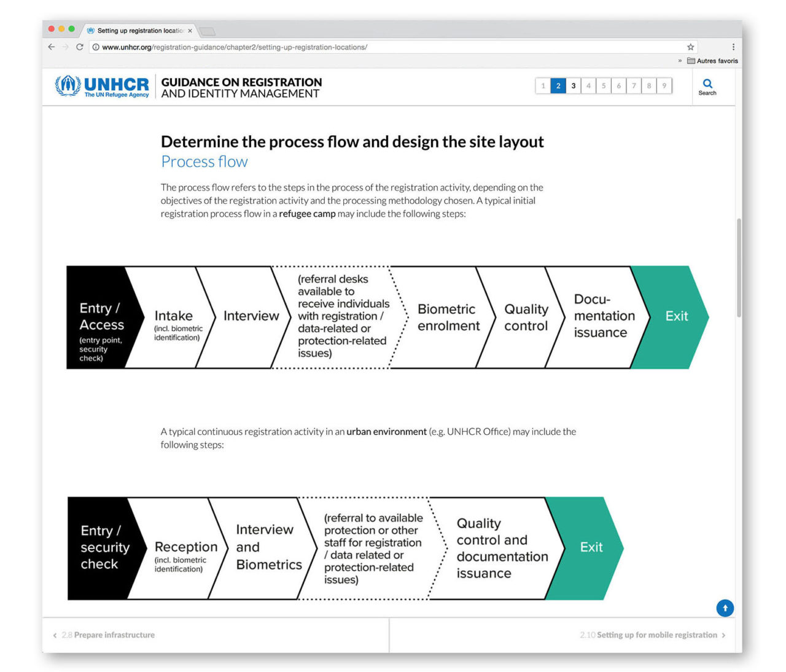Go to chapter 4 in pagination
Image resolution: width=786 pixels, height=672 pixels.
tap(588, 86)
